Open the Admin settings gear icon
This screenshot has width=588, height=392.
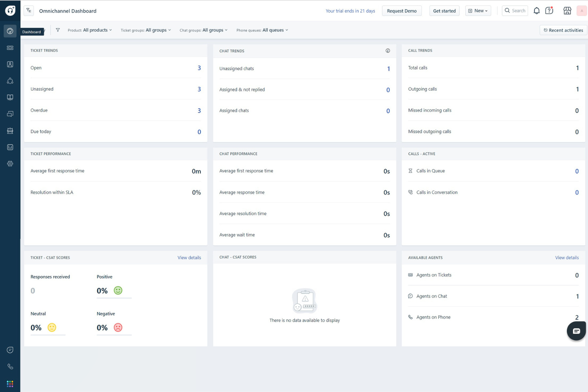(x=10, y=163)
